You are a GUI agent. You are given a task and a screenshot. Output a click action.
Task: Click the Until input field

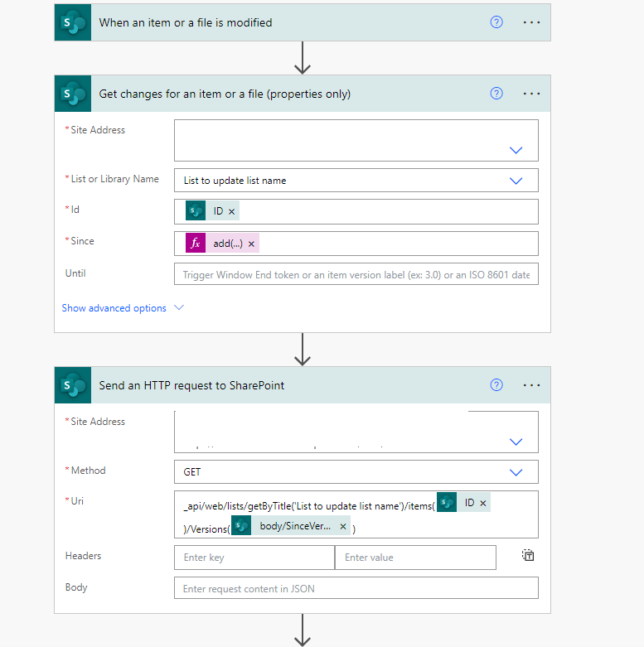pyautogui.click(x=356, y=274)
